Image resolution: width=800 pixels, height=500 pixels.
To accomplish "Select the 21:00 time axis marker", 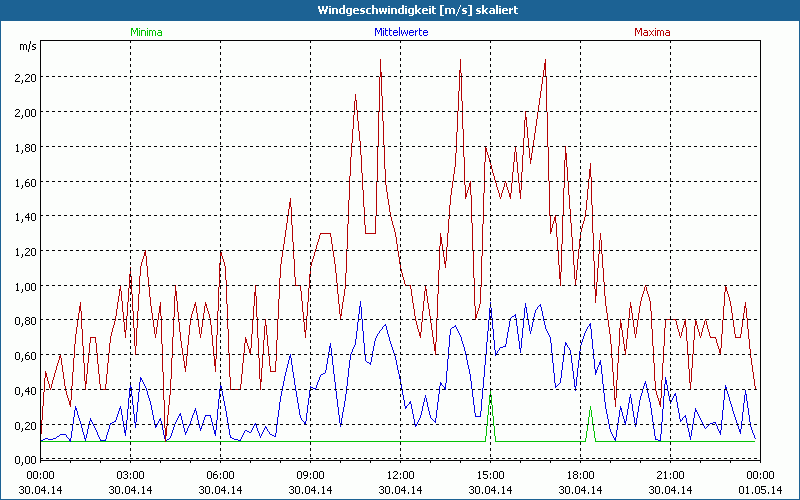I will 670,475.
